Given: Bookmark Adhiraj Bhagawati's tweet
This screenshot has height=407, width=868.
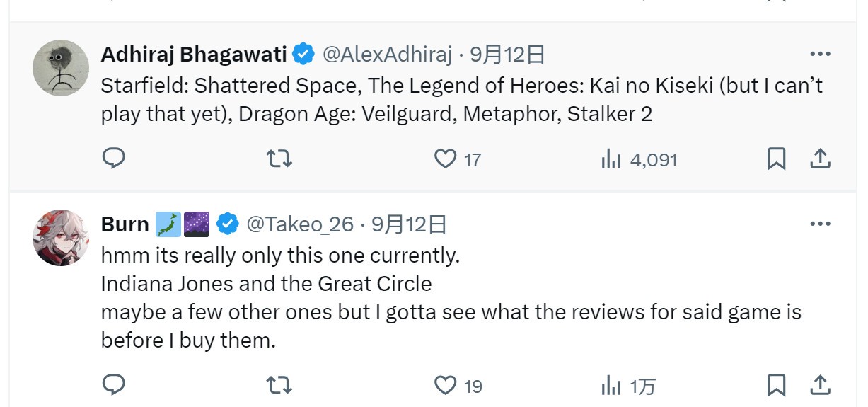Looking at the screenshot, I should 776,159.
